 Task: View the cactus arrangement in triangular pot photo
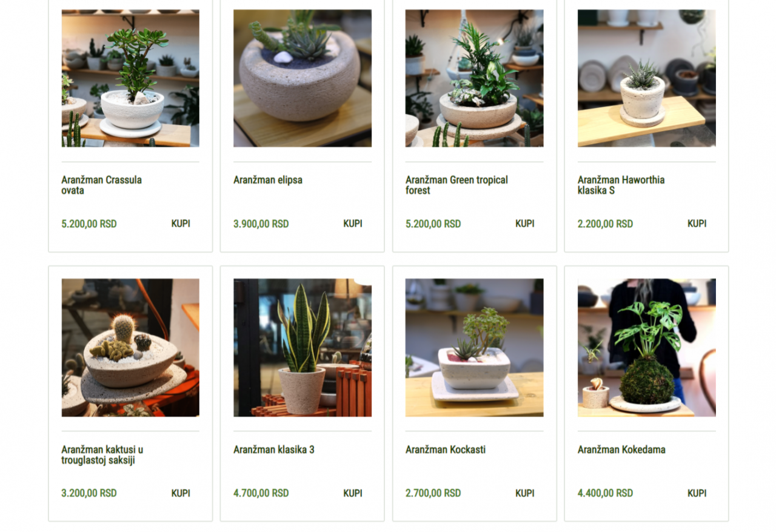[x=130, y=348]
